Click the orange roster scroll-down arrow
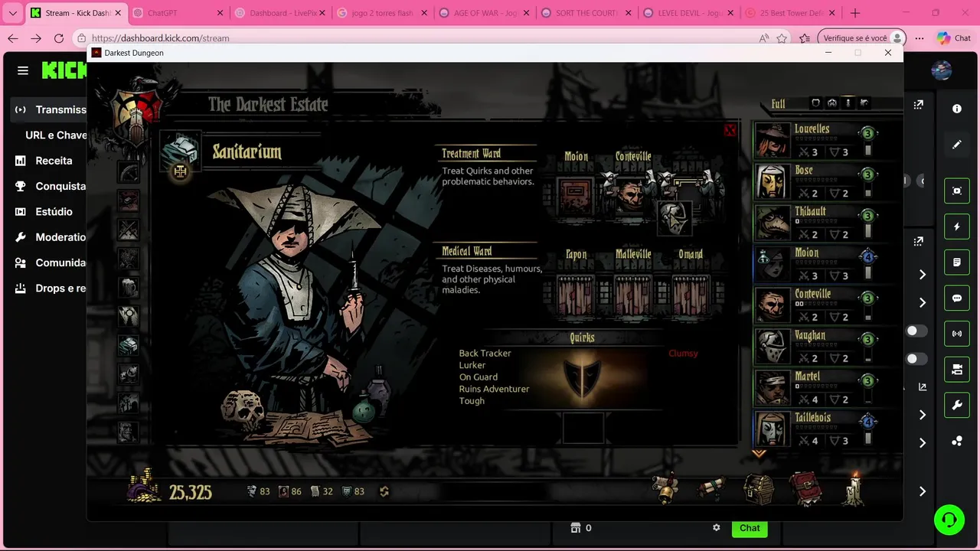The width and height of the screenshot is (980, 551). click(759, 453)
